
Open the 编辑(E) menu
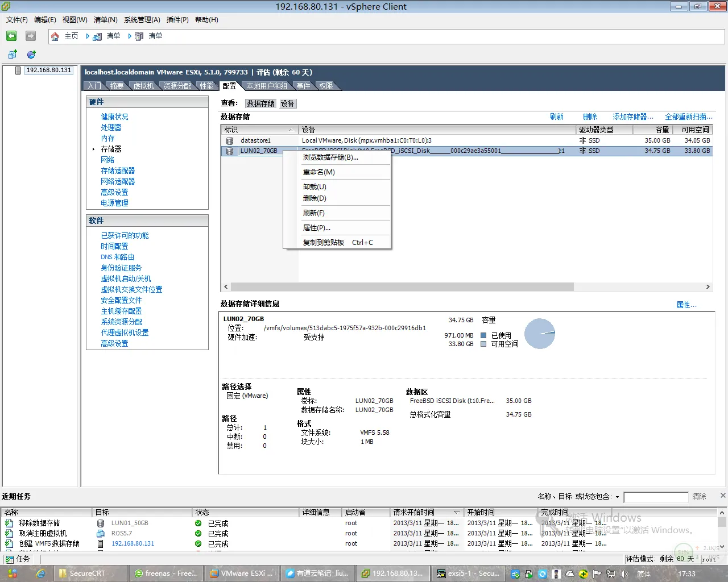(45, 20)
